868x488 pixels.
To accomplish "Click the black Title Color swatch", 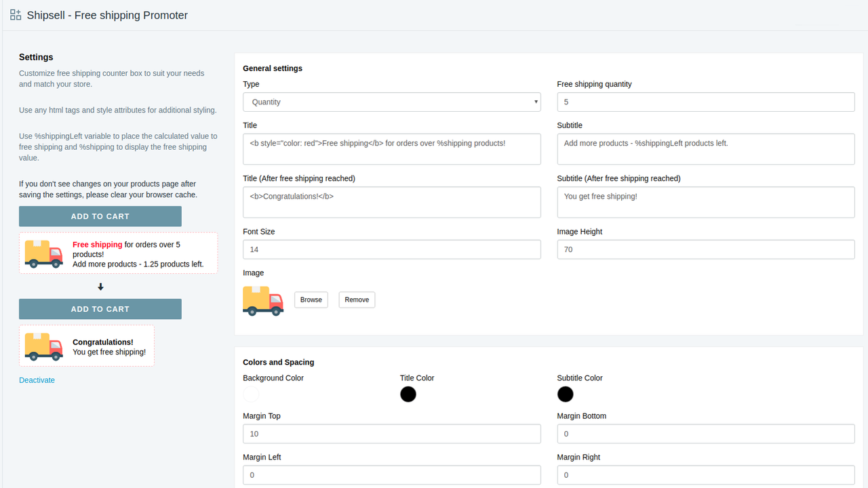I will click(x=408, y=394).
